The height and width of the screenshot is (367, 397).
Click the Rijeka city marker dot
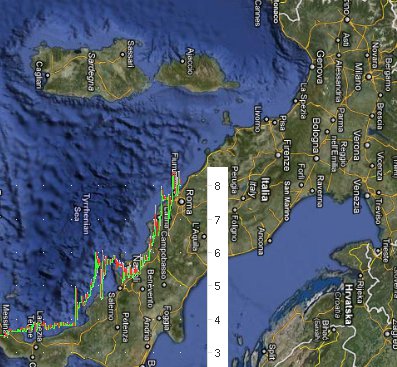click(360, 276)
